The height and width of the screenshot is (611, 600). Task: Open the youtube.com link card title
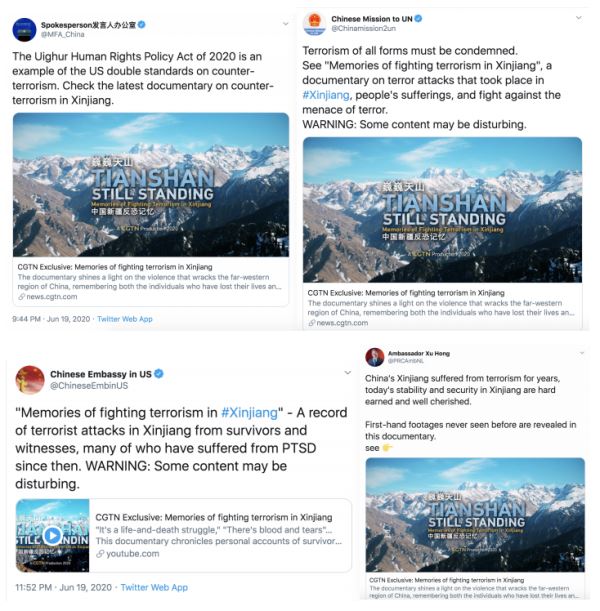(214, 517)
